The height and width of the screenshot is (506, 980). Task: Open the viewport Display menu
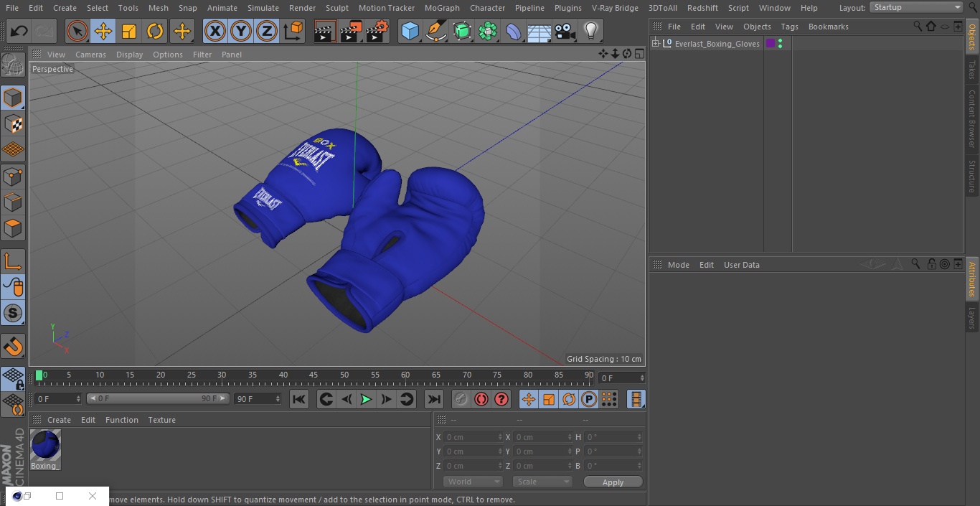[x=129, y=55]
